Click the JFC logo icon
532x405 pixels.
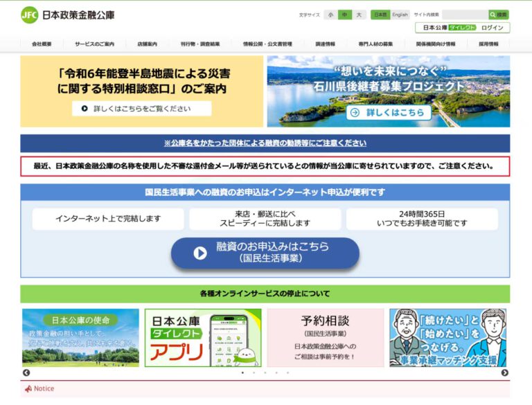30,15
